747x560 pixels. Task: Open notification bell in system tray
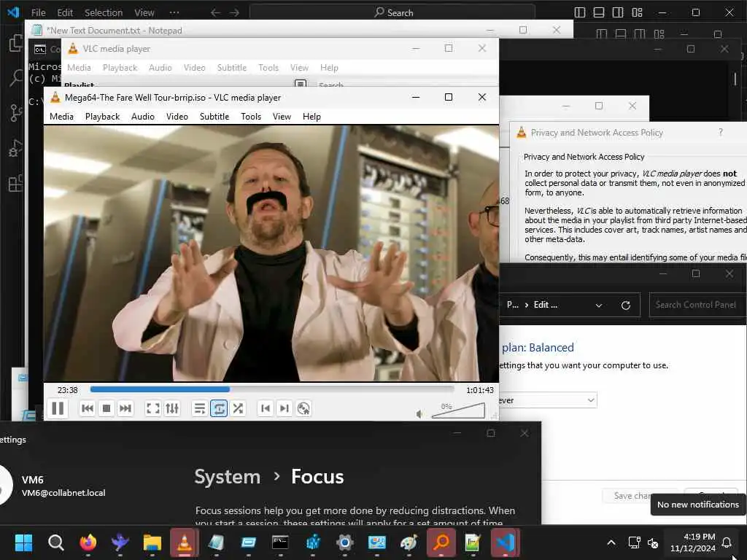pyautogui.click(x=727, y=542)
